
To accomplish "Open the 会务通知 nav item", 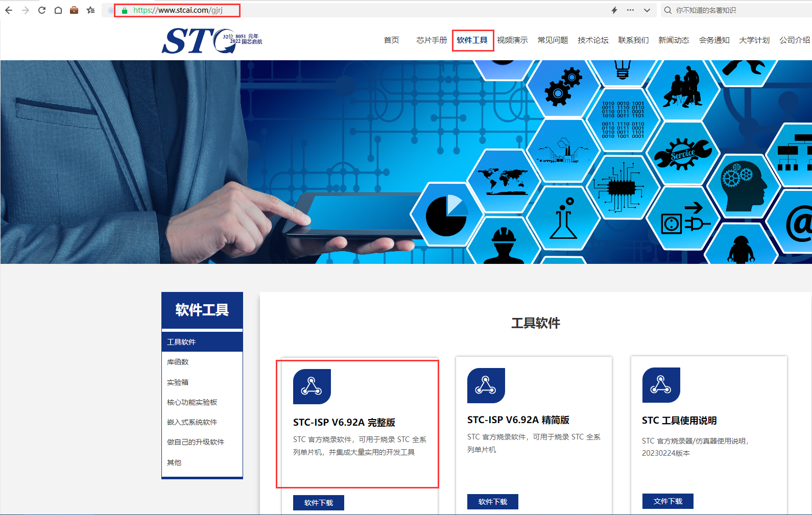I will pyautogui.click(x=714, y=40).
